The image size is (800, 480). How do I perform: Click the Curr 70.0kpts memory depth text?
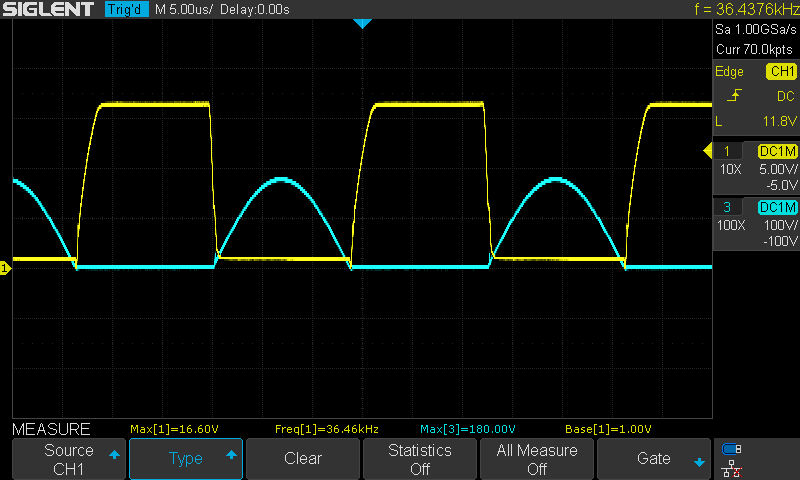[x=754, y=49]
